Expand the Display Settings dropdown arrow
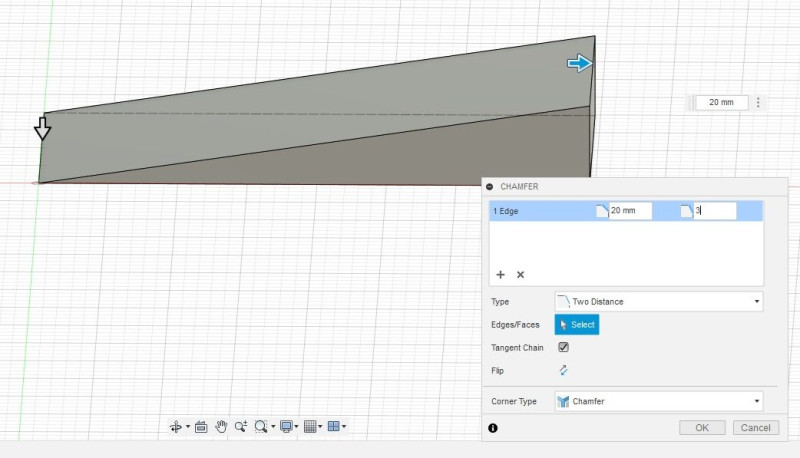The width and height of the screenshot is (800, 458). tap(296, 426)
